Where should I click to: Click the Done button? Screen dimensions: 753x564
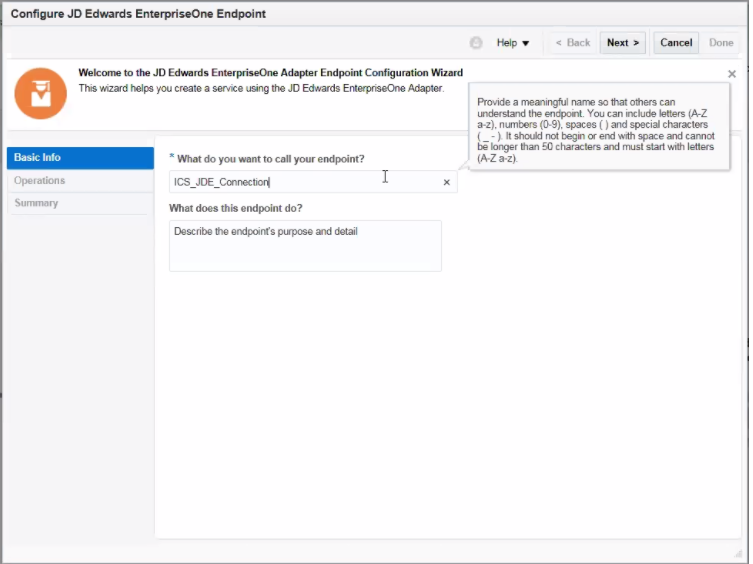721,43
